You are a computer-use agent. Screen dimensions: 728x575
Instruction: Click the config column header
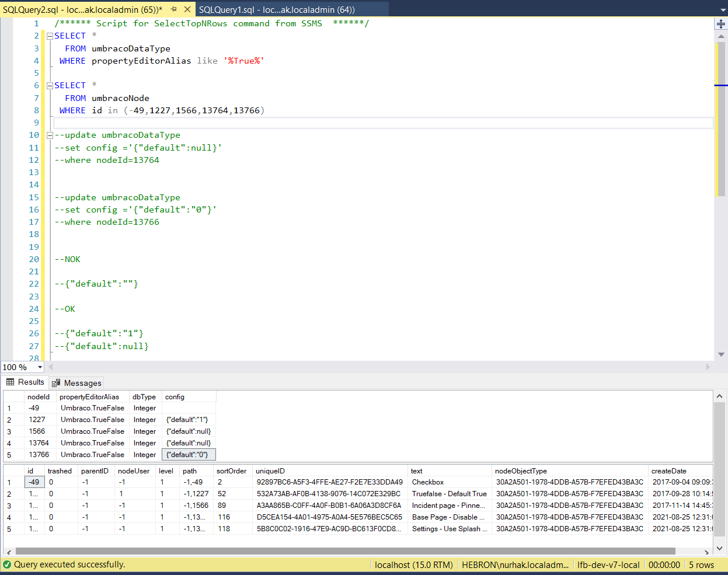point(189,397)
